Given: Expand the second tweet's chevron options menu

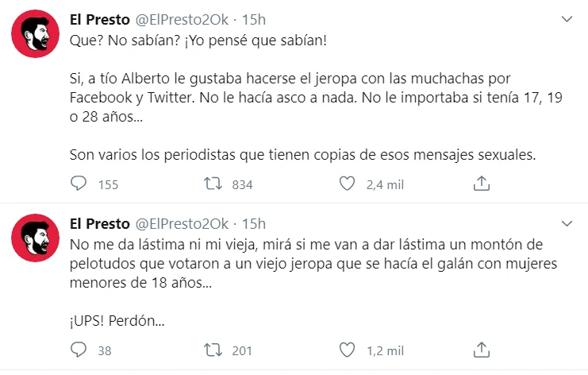Looking at the screenshot, I should coord(567,223).
